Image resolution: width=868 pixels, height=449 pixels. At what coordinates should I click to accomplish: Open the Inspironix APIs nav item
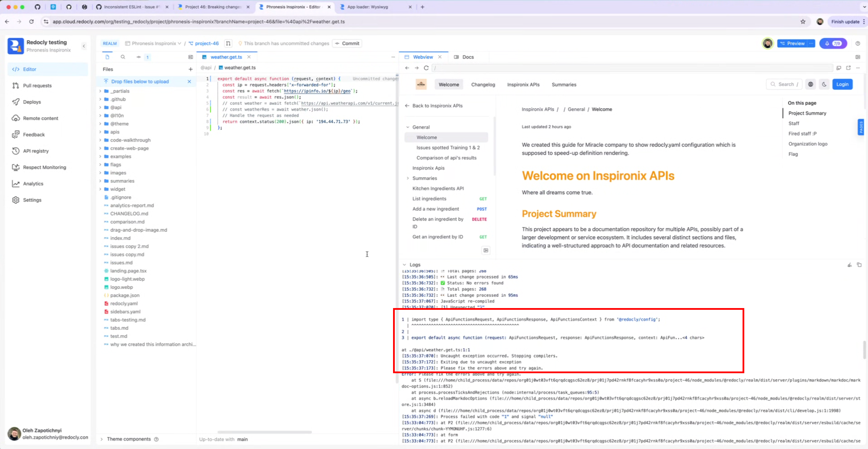coord(523,84)
